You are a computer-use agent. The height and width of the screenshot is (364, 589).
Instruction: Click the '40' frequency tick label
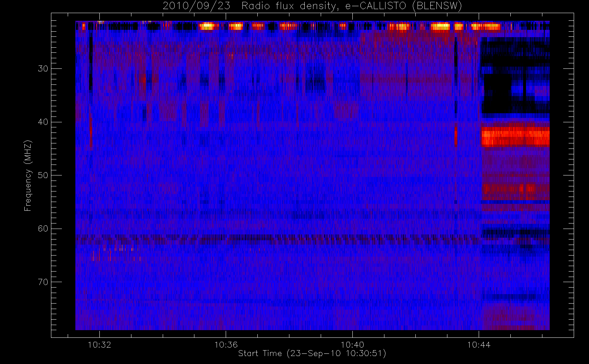(43, 122)
